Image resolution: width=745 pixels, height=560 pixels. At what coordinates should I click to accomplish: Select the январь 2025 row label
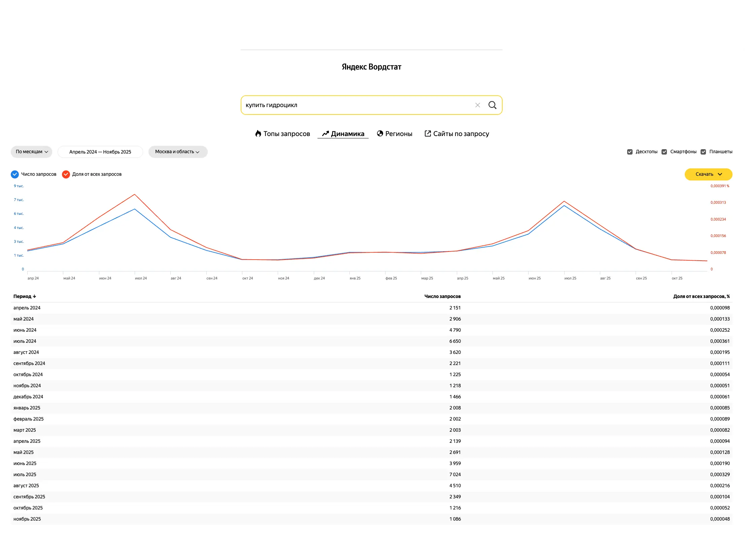click(x=27, y=408)
